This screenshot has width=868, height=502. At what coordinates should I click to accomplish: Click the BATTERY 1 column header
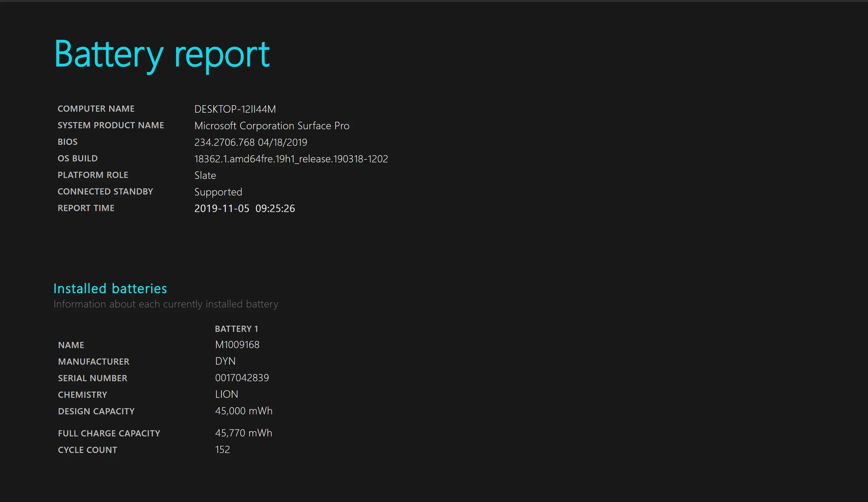236,329
